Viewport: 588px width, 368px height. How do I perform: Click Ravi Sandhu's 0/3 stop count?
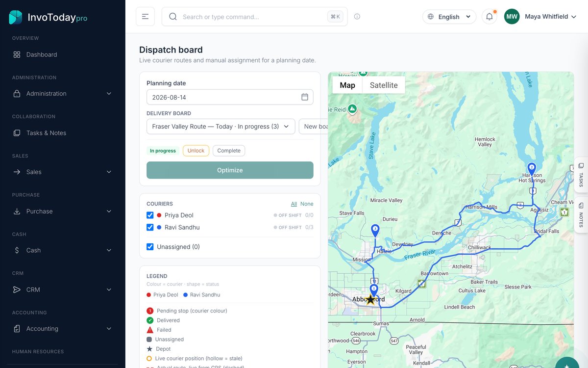pos(309,228)
